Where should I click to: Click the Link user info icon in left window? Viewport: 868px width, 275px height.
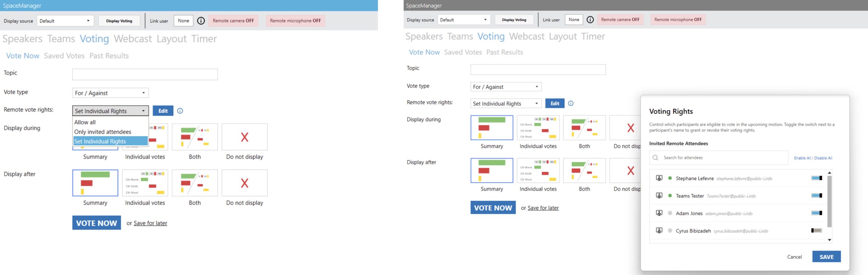(201, 21)
